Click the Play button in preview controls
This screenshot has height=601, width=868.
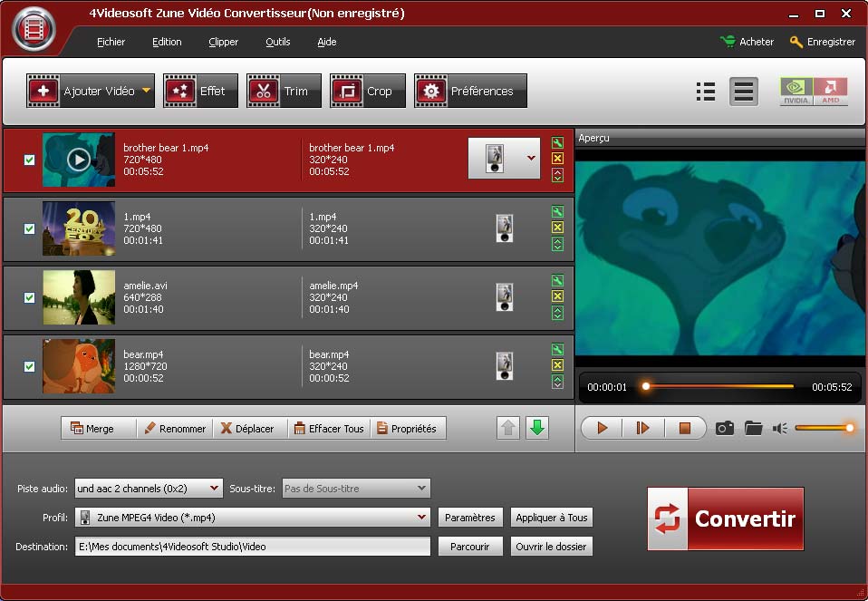click(x=602, y=428)
